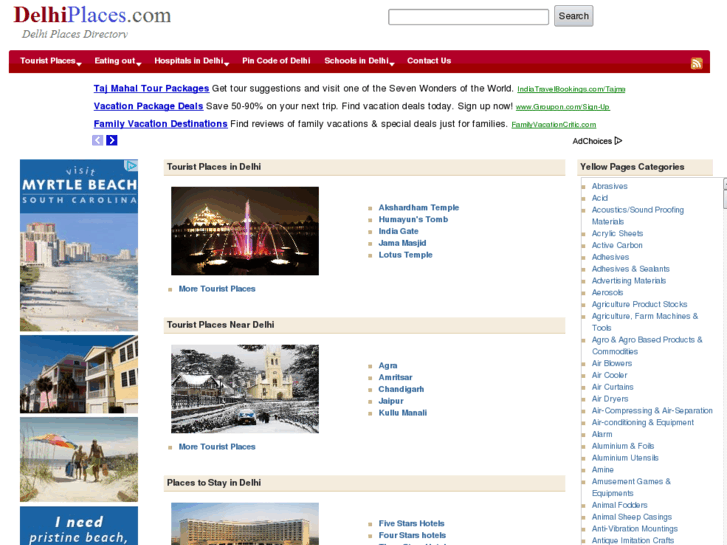Screen dimensions: 727x545
Task: Open Lotus Temple link
Action: [x=405, y=255]
